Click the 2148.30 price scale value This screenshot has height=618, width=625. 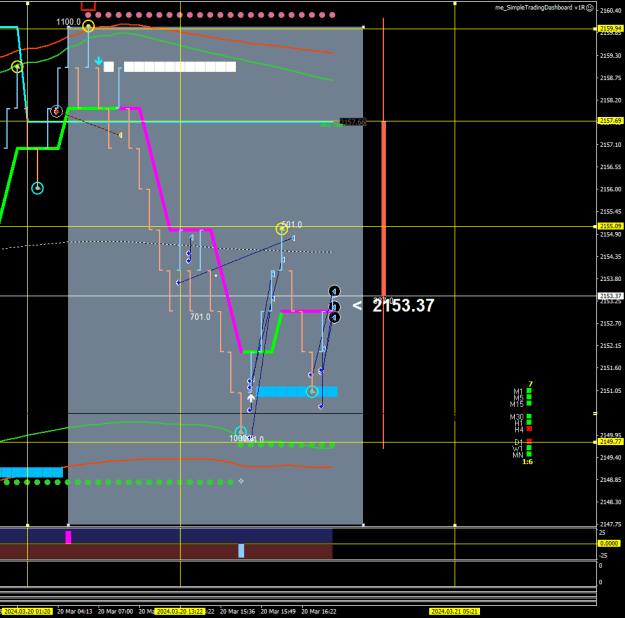[610, 502]
